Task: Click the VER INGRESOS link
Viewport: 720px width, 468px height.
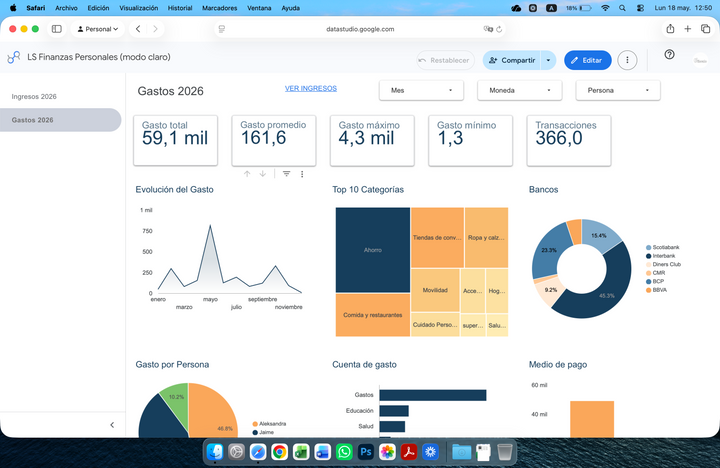Action: [311, 88]
